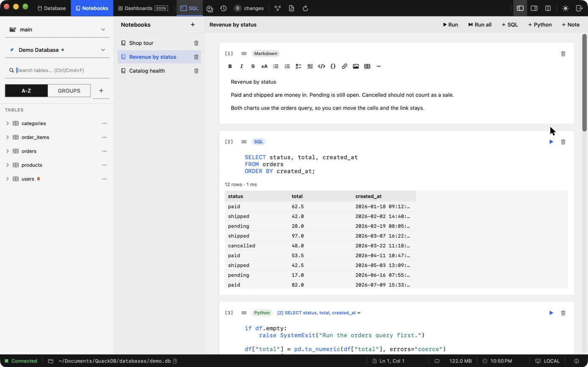Copy the database path in the status bar

175,361
